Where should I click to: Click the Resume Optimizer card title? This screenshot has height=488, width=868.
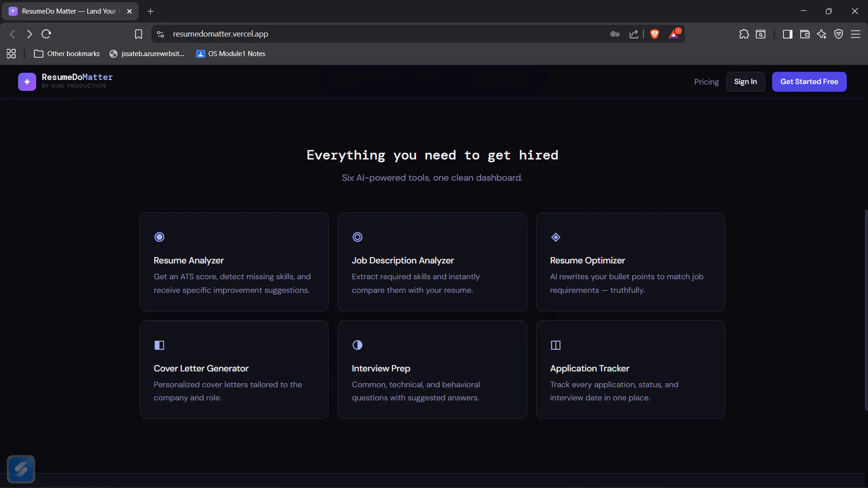tap(587, 261)
